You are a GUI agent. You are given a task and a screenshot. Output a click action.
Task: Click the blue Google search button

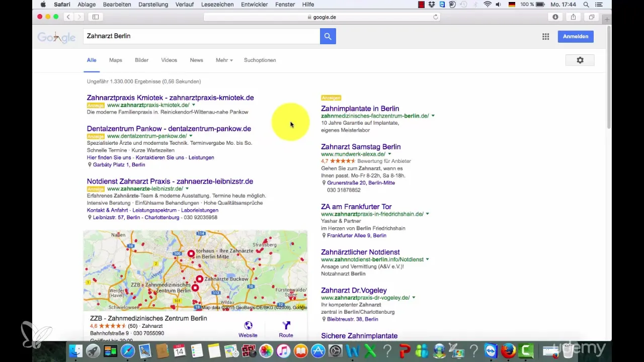pyautogui.click(x=328, y=36)
